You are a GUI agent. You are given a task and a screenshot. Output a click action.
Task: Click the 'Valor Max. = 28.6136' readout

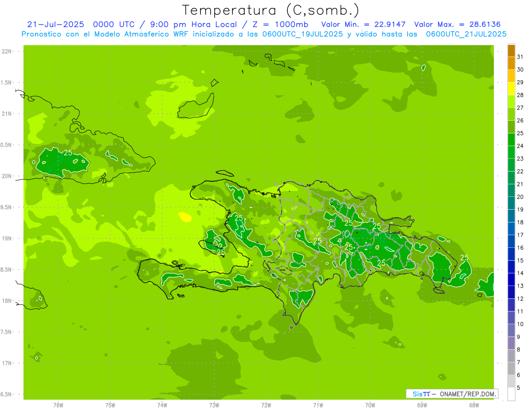tap(457, 24)
